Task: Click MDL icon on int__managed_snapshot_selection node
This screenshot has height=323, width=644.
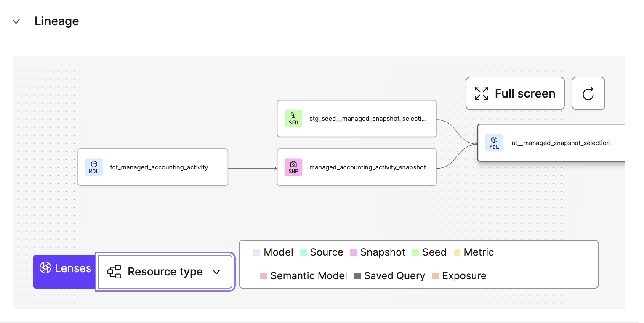Action: point(494,143)
